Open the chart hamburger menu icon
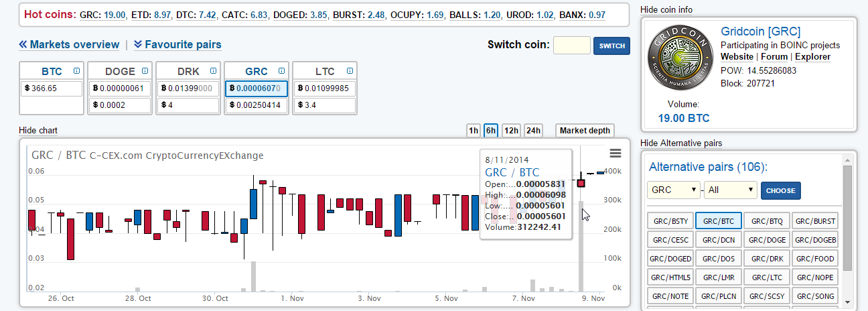This screenshot has width=868, height=311. (x=616, y=153)
